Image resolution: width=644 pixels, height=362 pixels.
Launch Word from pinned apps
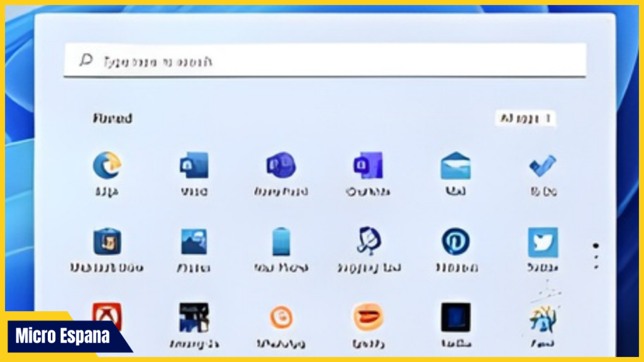[193, 166]
